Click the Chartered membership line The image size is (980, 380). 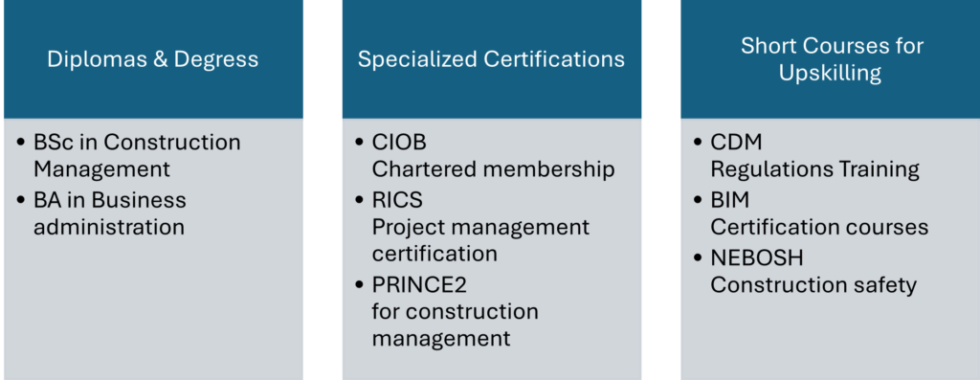[493, 169]
